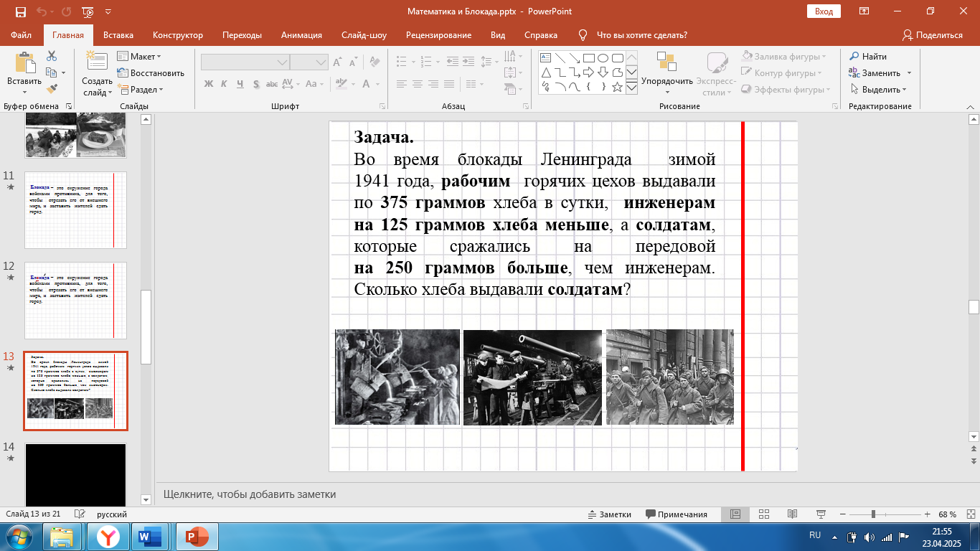Collapse the ribbon with chevron
This screenshot has height=551, width=980.
coord(970,105)
